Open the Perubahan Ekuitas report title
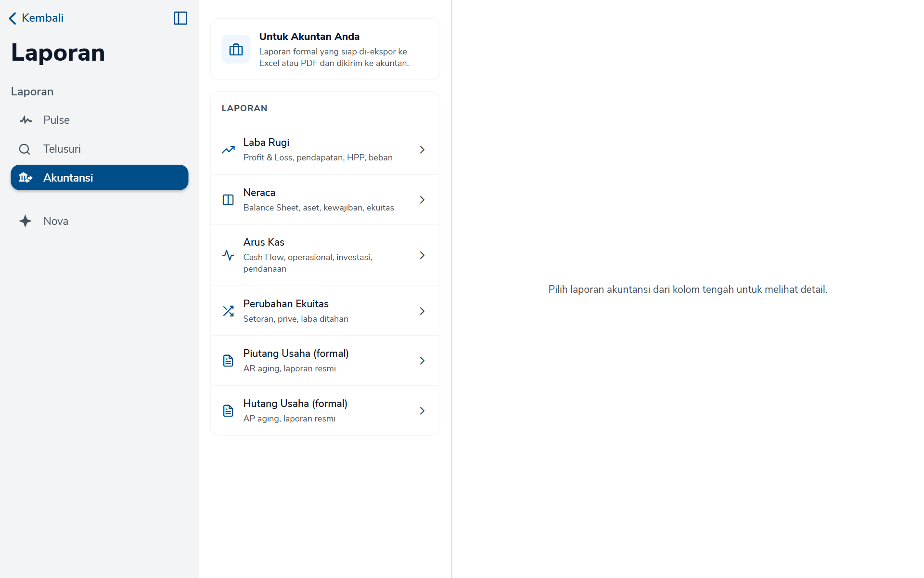The width and height of the screenshot is (924, 578). pyautogui.click(x=286, y=304)
